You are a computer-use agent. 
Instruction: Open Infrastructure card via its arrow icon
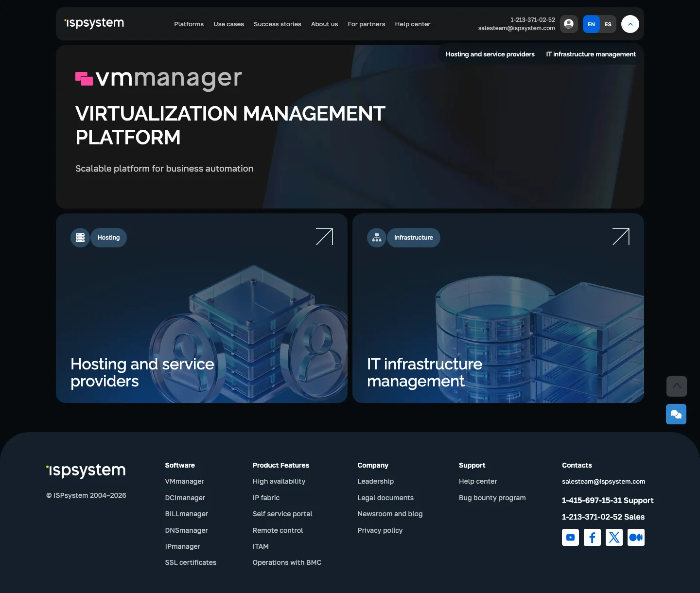pyautogui.click(x=621, y=237)
